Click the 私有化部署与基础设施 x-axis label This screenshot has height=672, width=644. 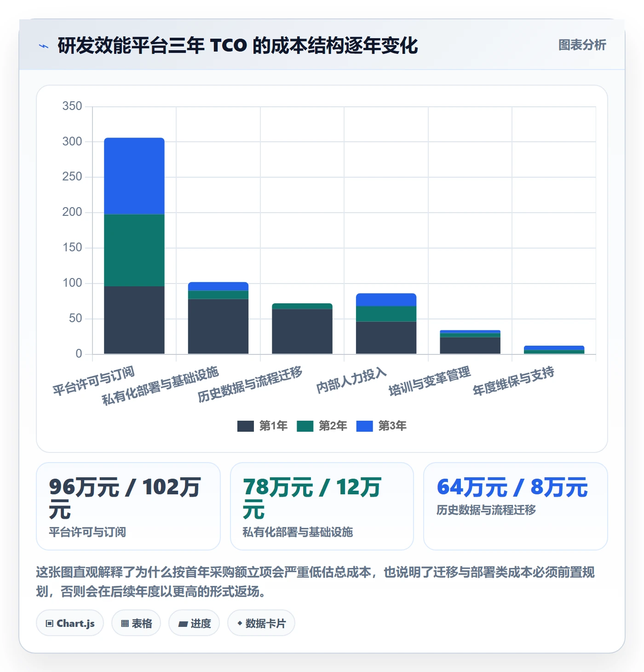(161, 386)
